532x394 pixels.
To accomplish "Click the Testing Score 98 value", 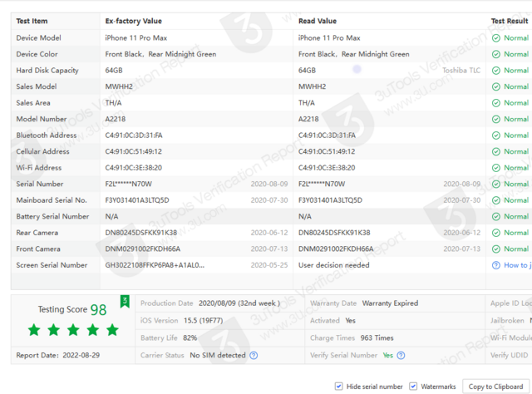I will (x=98, y=310).
